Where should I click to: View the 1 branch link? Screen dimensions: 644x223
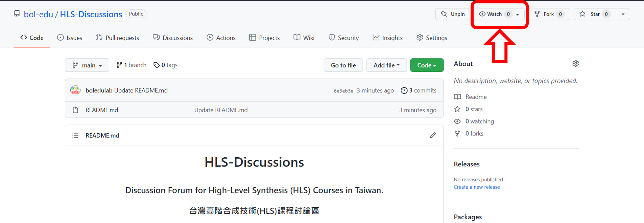pyautogui.click(x=131, y=65)
